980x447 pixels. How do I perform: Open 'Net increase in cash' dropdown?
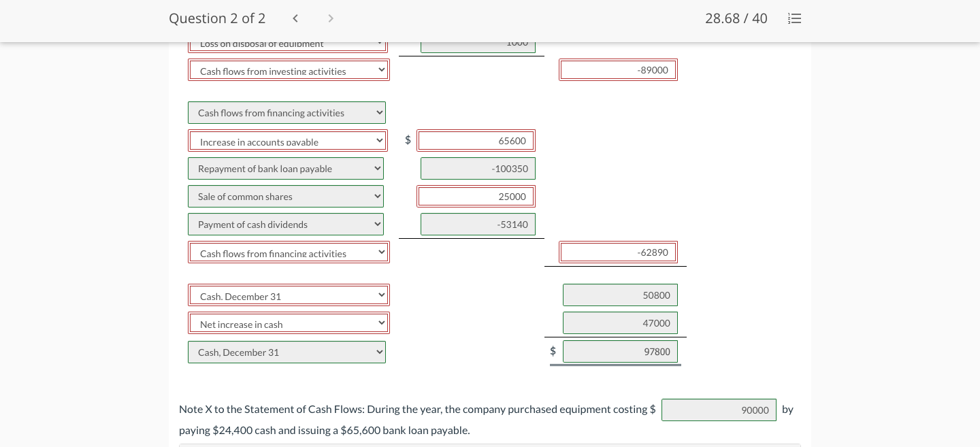click(289, 323)
